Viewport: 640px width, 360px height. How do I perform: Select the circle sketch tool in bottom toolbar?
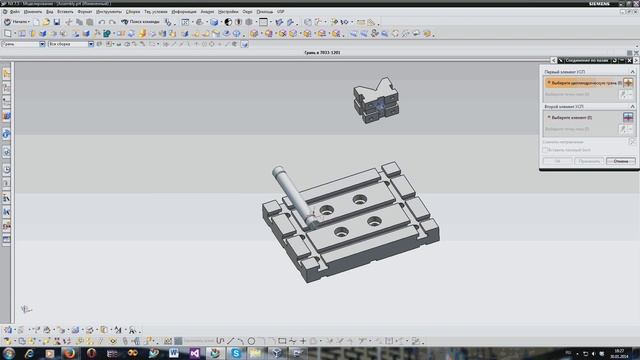[x=251, y=341]
